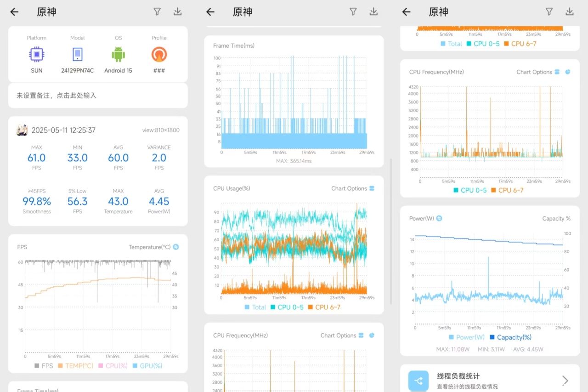Toggle the Total legend in the right screen
This screenshot has width=588, height=392.
(x=451, y=44)
